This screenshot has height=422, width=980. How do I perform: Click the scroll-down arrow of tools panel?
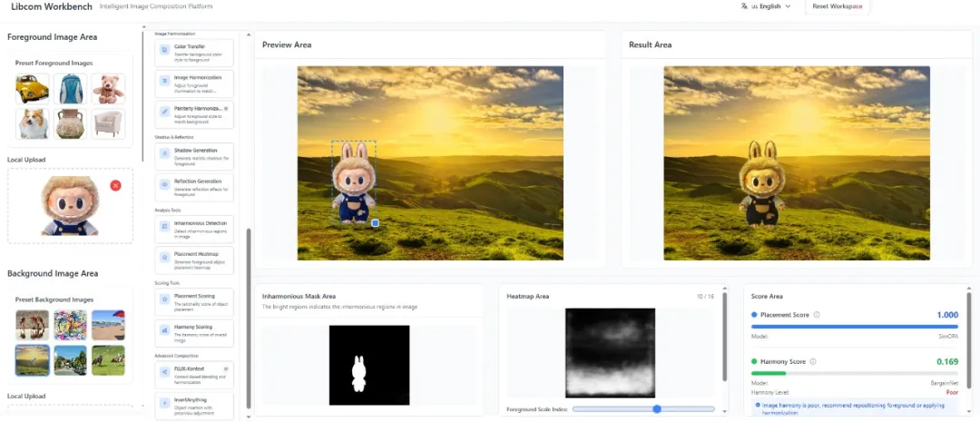coord(249,417)
